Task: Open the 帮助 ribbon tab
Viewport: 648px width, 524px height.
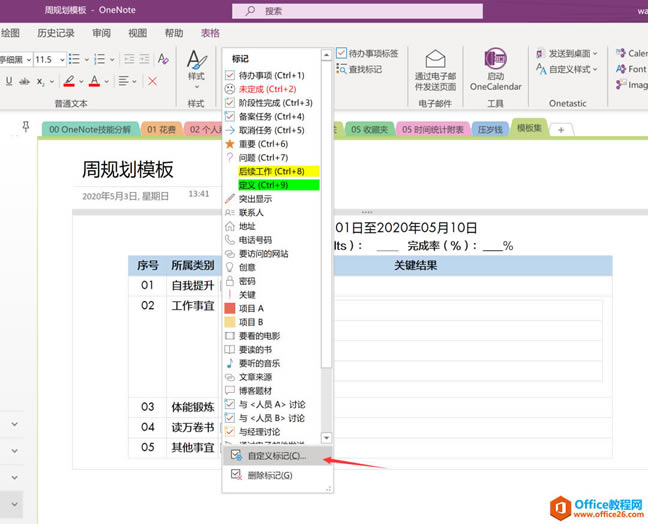Action: click(x=174, y=33)
